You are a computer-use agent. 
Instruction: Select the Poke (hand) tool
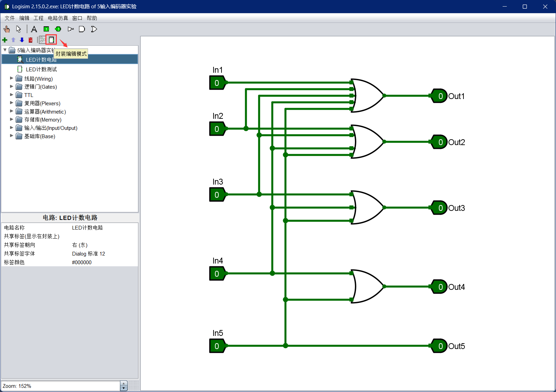click(x=7, y=29)
